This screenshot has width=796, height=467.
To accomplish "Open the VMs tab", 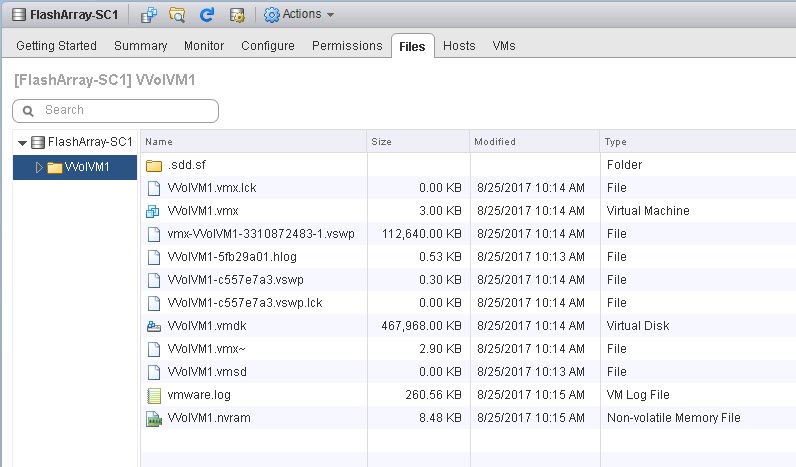I will 504,46.
